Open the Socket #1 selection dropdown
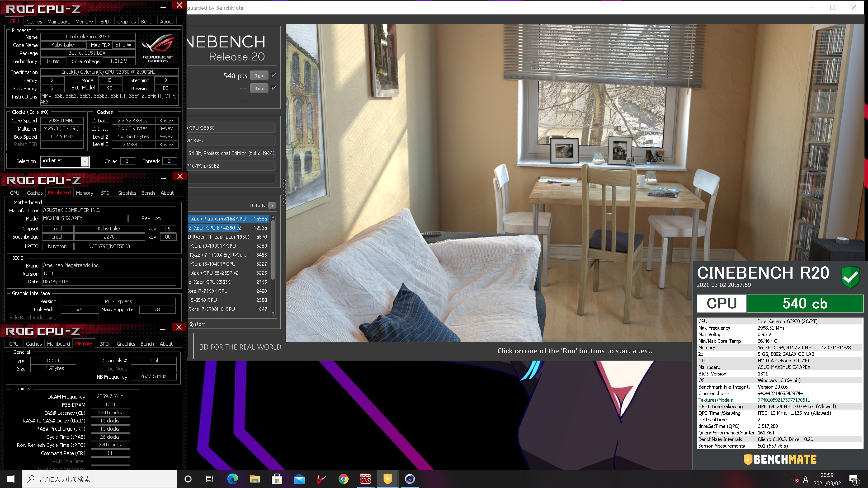Screen dimensions: 868x488 coord(85,161)
